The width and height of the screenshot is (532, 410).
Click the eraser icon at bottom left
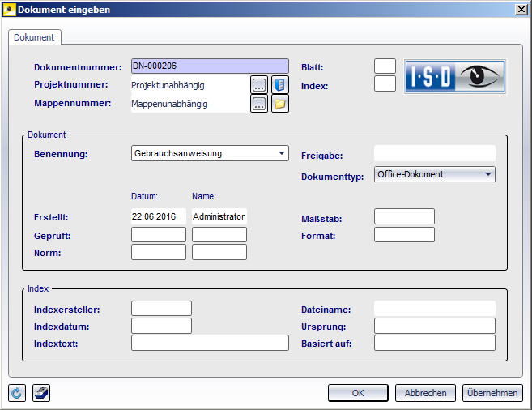click(x=43, y=393)
